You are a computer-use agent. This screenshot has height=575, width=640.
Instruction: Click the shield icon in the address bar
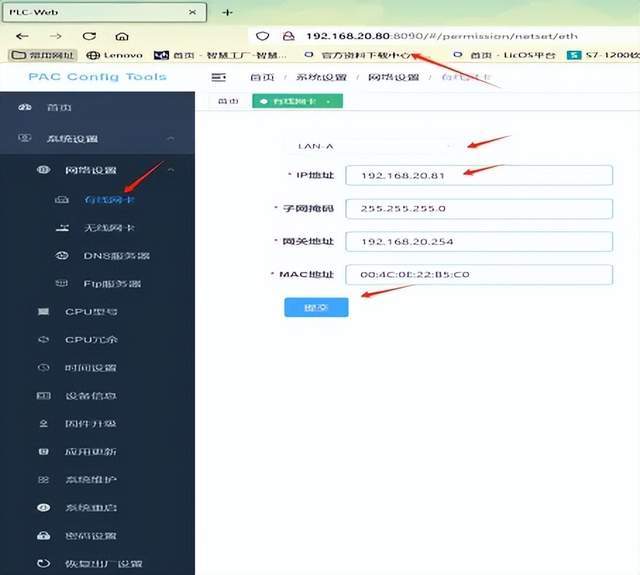point(262,36)
